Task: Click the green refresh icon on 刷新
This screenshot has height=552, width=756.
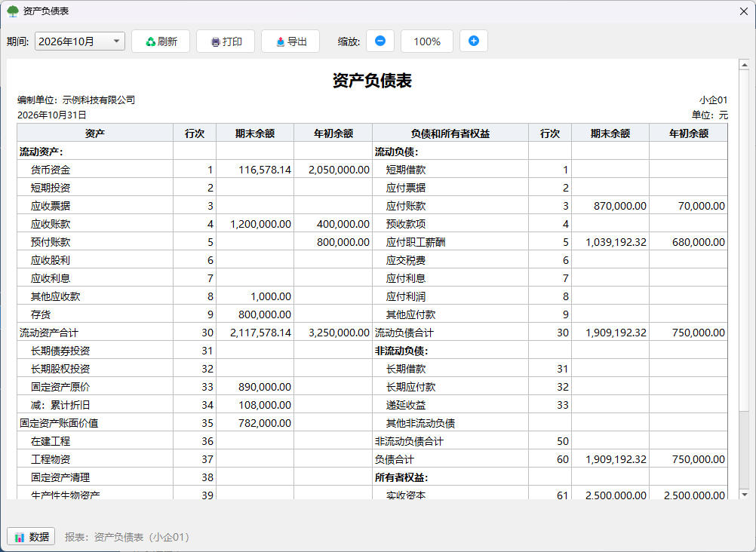Action: pyautogui.click(x=150, y=42)
